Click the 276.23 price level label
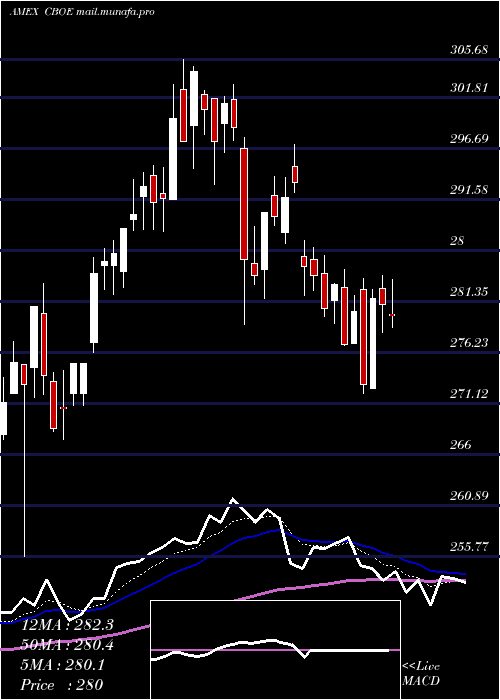The height and width of the screenshot is (700, 500). pos(468,343)
